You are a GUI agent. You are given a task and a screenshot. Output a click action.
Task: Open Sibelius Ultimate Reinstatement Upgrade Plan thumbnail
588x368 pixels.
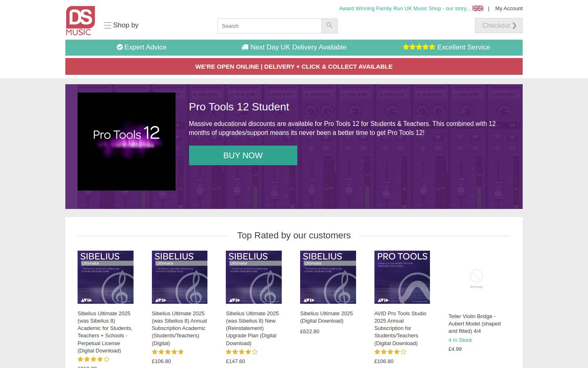(254, 277)
